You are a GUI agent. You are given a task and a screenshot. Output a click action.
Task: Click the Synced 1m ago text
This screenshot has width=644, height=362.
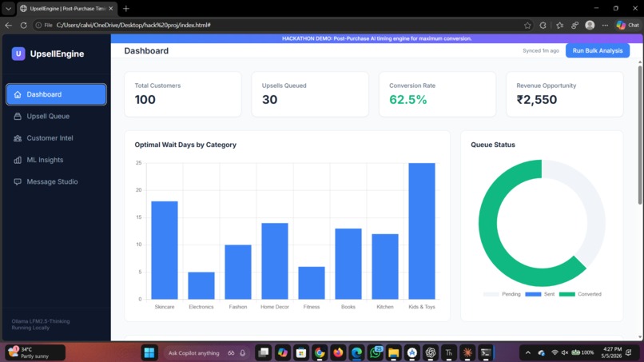tap(540, 50)
